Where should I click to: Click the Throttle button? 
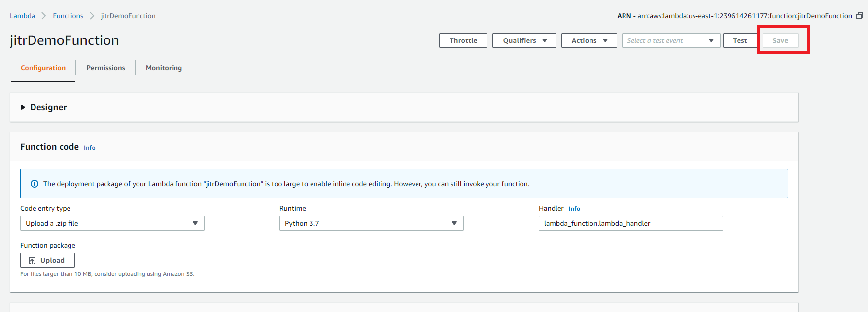tap(463, 40)
